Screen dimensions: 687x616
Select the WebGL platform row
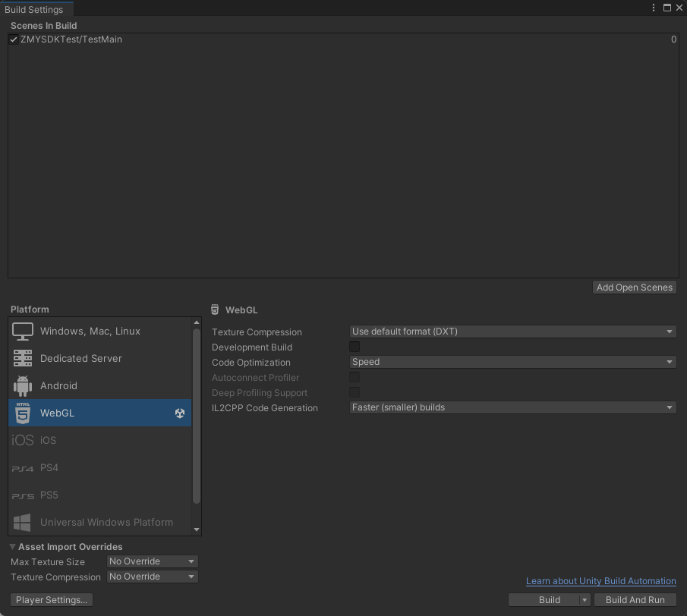click(x=100, y=413)
